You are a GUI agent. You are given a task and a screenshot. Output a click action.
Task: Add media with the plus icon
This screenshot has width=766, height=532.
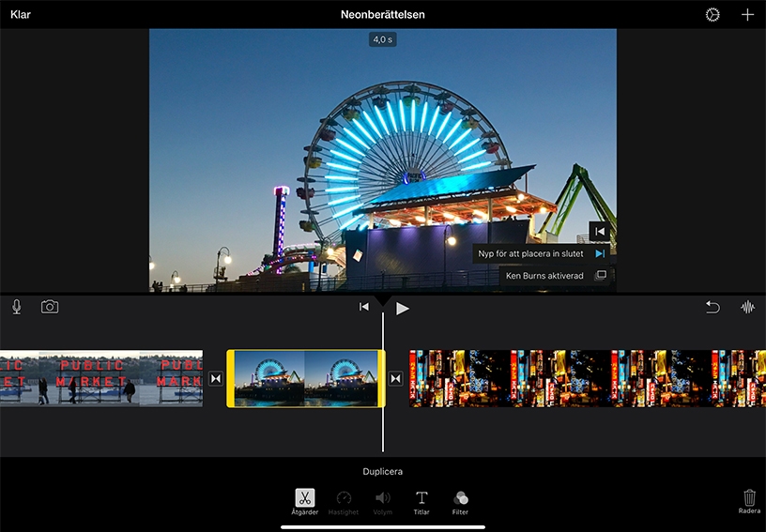pos(747,15)
